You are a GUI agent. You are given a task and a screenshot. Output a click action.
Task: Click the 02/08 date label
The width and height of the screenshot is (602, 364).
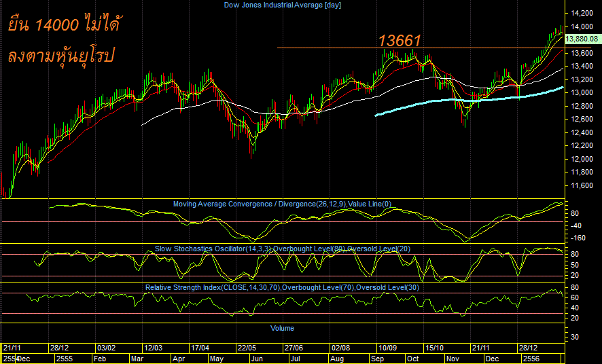[341, 348]
